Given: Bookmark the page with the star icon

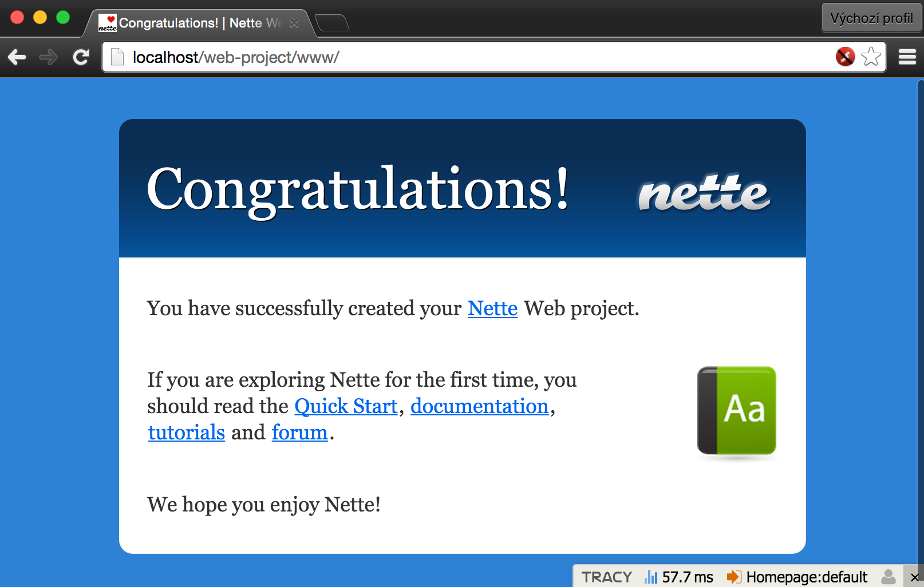Looking at the screenshot, I should click(x=871, y=57).
